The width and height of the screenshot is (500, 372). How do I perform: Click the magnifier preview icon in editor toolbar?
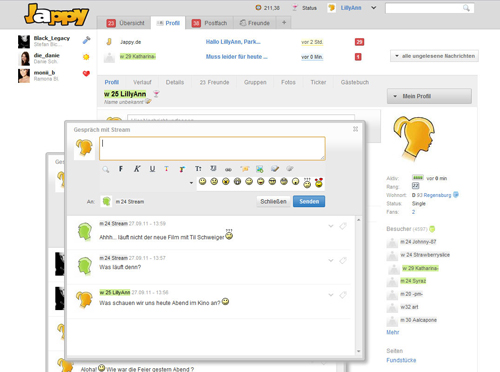[x=106, y=169]
